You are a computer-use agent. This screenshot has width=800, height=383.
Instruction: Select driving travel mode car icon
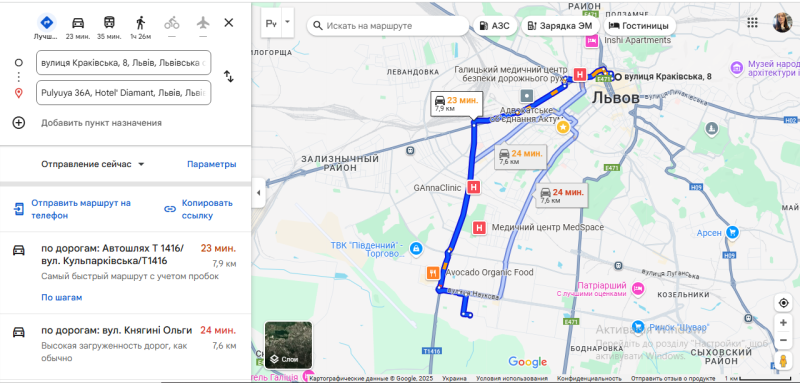(x=78, y=23)
